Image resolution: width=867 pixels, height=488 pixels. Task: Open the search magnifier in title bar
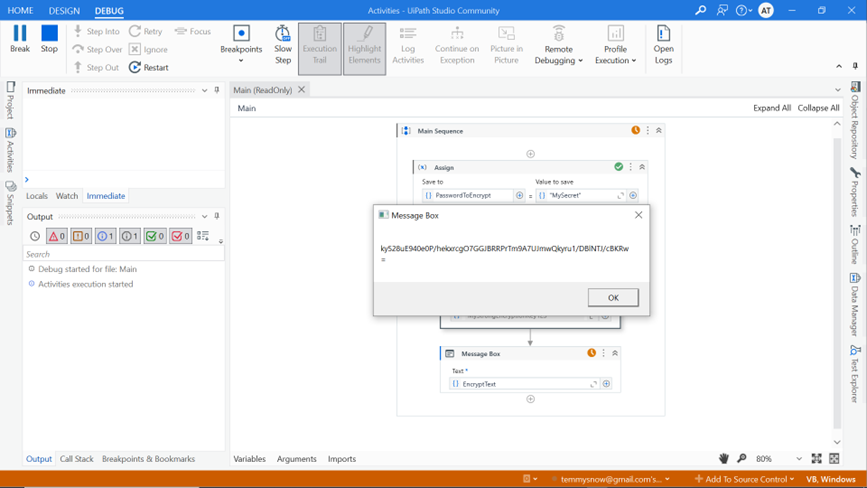point(701,10)
